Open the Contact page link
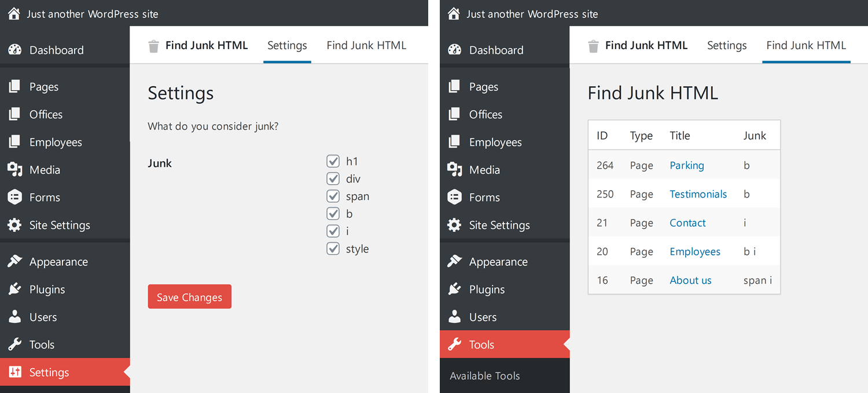The height and width of the screenshot is (393, 868). (x=687, y=223)
